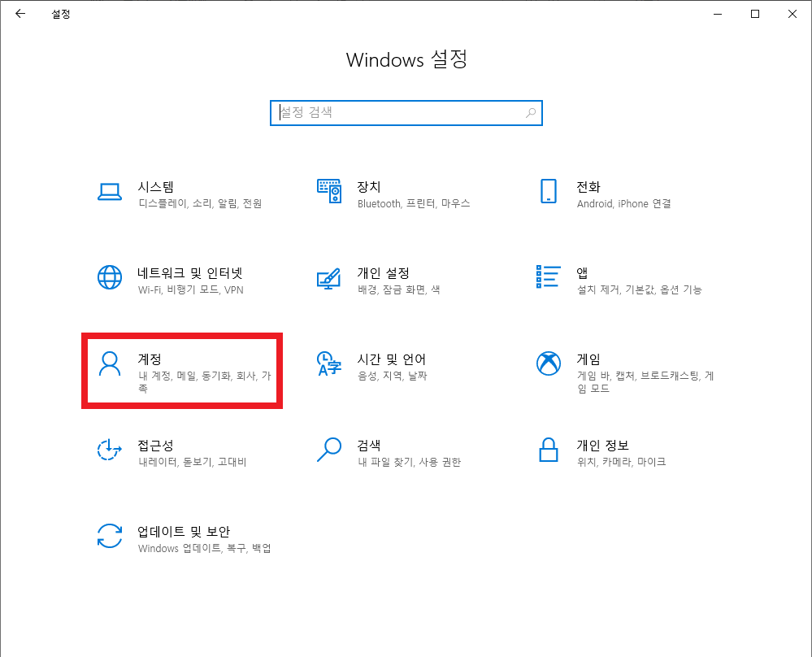Viewport: 812px width, 657px height.
Task: Click text '내 파일 찾기, 사용 권한'
Action: pyautogui.click(x=409, y=461)
